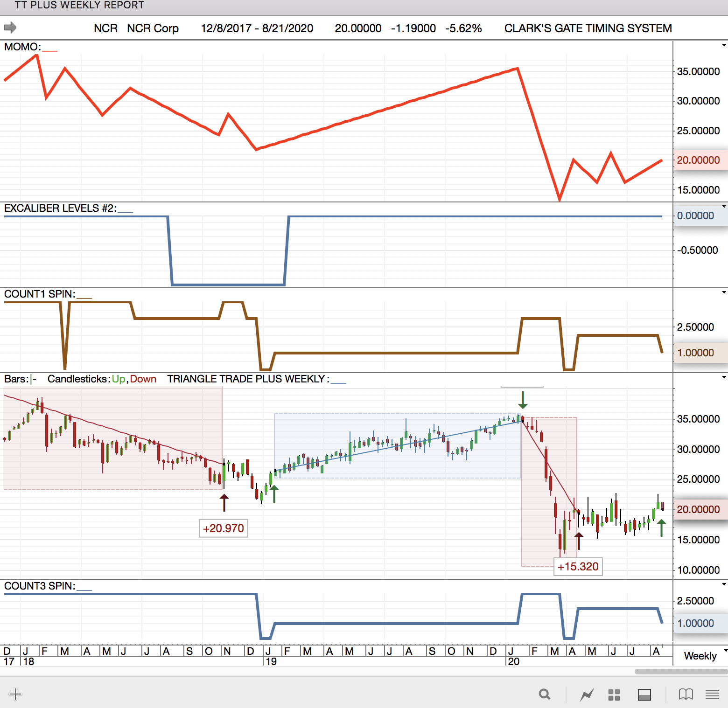The image size is (728, 708).
Task: Click the +15.320 trade label
Action: pyautogui.click(x=578, y=567)
